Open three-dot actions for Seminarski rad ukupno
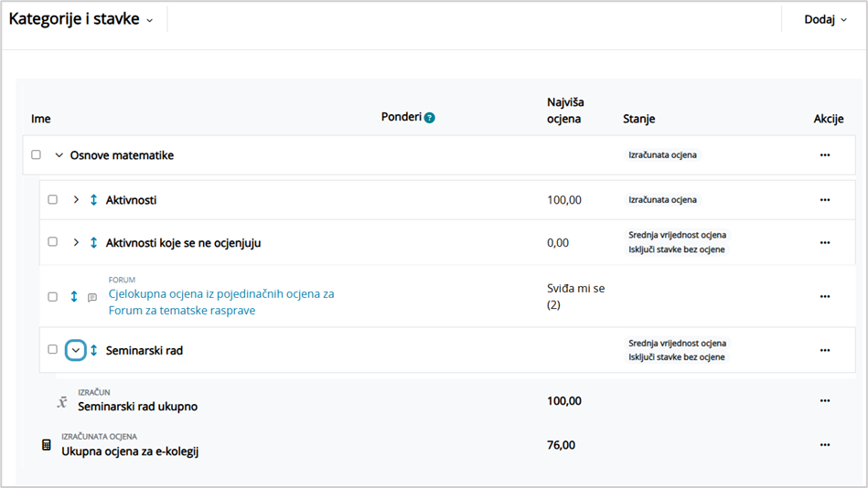The image size is (868, 488). [824, 400]
